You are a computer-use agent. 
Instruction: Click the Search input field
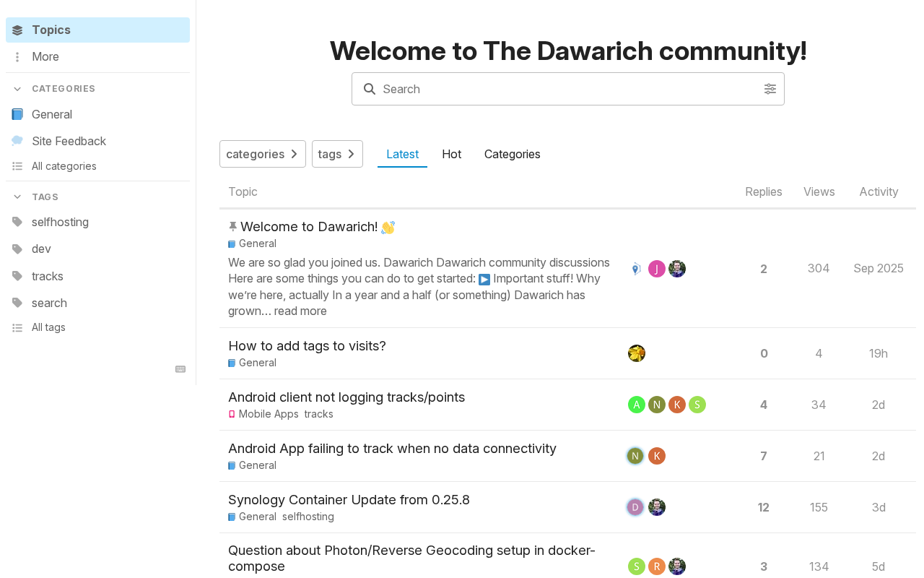point(568,89)
